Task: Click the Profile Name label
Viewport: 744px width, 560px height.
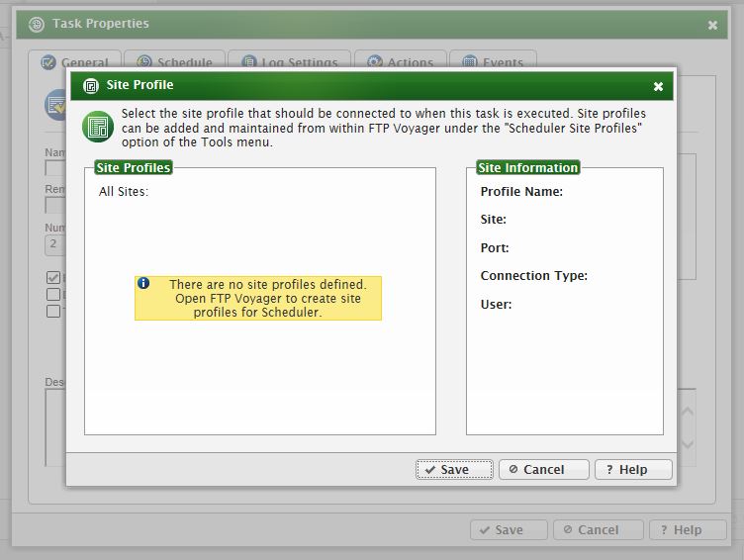Action: point(521,191)
